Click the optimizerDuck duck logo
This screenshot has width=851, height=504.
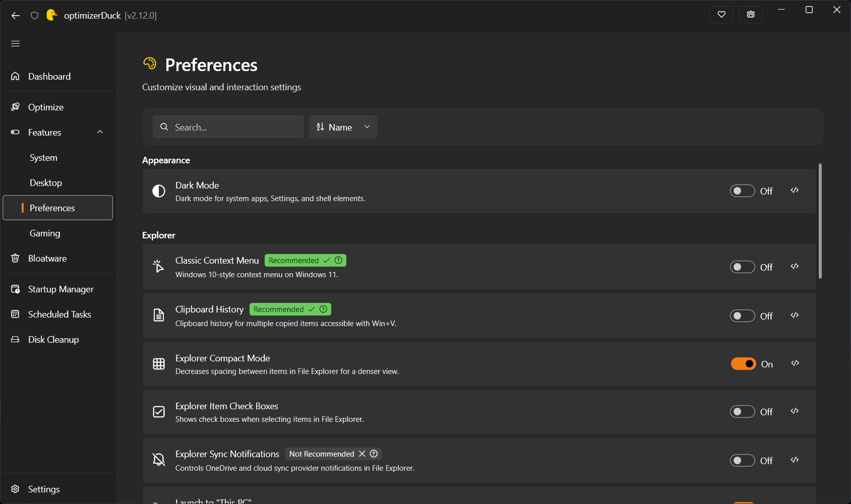click(x=51, y=15)
